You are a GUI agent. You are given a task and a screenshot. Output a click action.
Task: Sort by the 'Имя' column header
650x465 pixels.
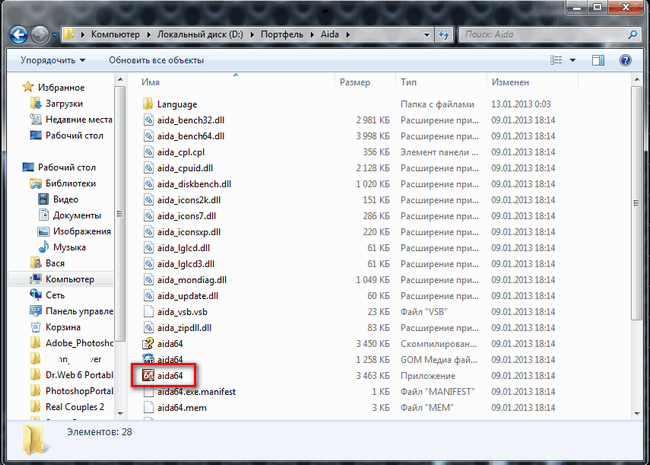(x=150, y=82)
